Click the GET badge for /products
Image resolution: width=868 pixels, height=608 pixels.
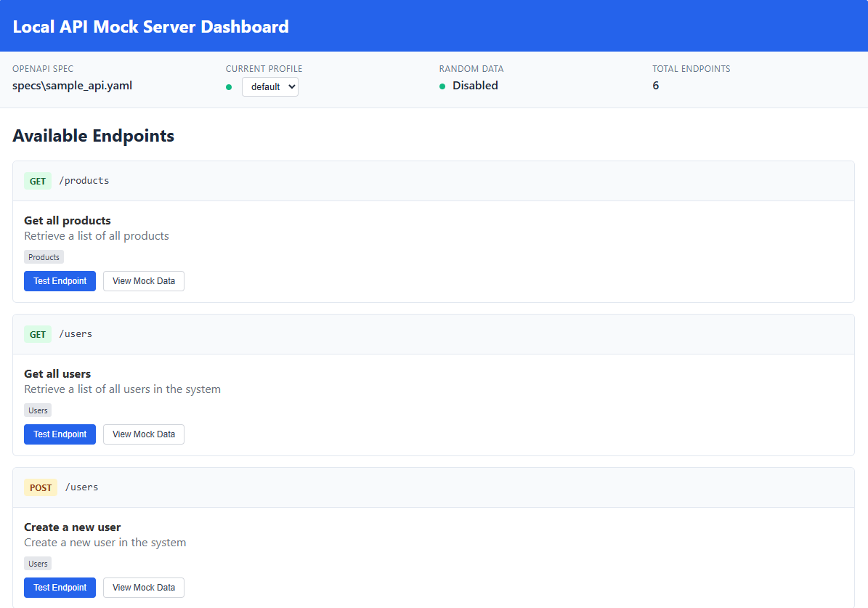point(38,181)
